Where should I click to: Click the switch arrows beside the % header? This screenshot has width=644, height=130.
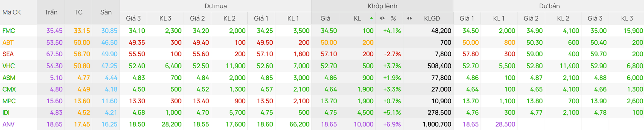(x=382, y=18)
